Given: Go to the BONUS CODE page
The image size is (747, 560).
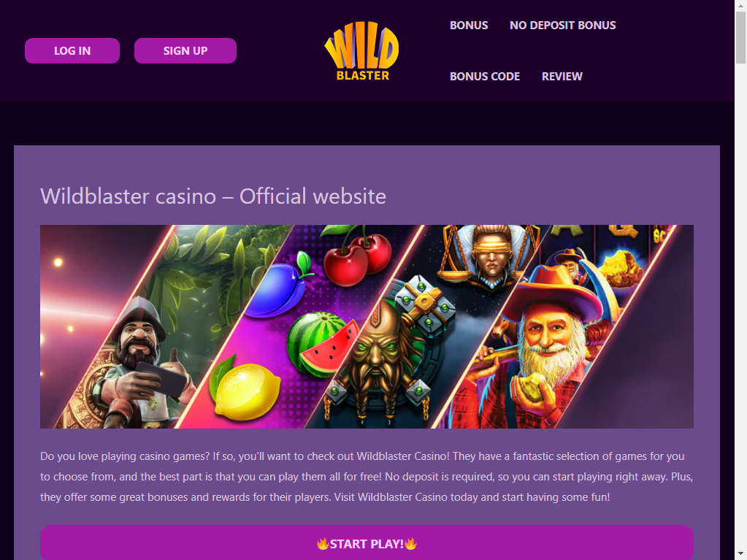Looking at the screenshot, I should pos(485,76).
